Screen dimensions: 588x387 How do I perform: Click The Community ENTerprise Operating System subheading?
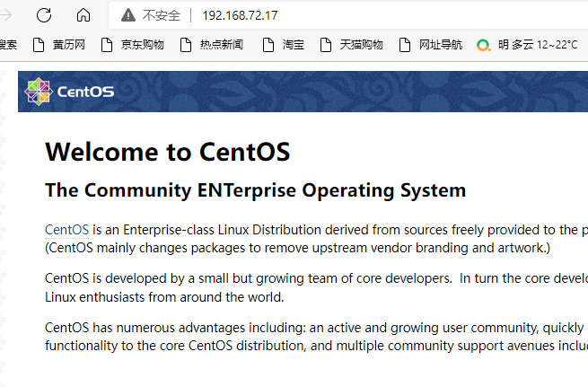coord(255,190)
